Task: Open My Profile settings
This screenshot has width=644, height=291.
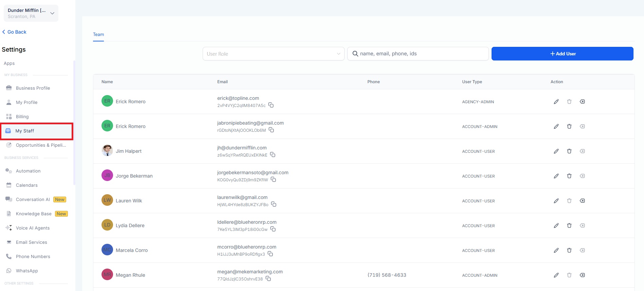Action: click(26, 102)
